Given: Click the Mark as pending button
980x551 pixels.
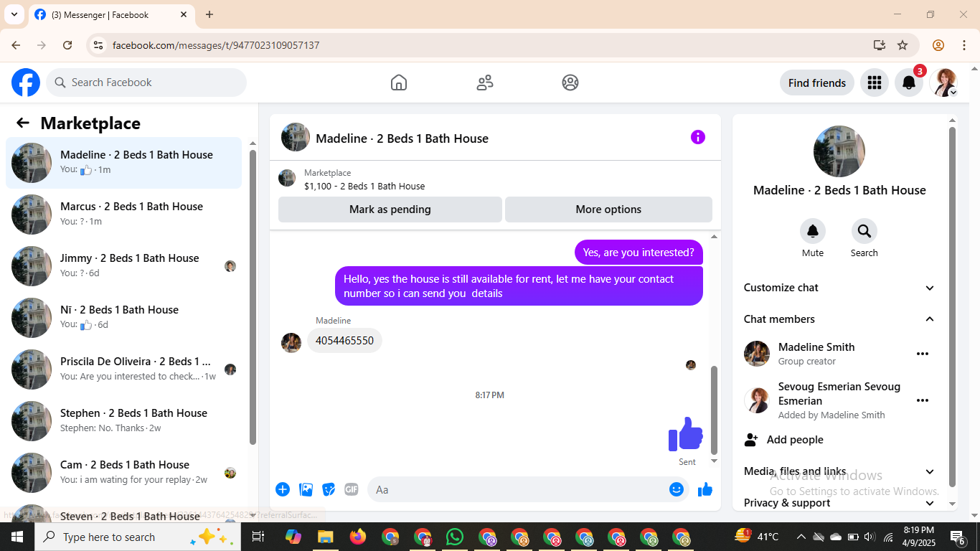Looking at the screenshot, I should point(390,209).
